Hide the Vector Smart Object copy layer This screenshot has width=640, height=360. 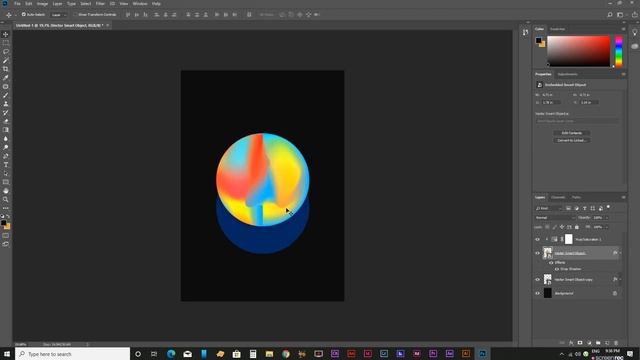[x=537, y=280]
